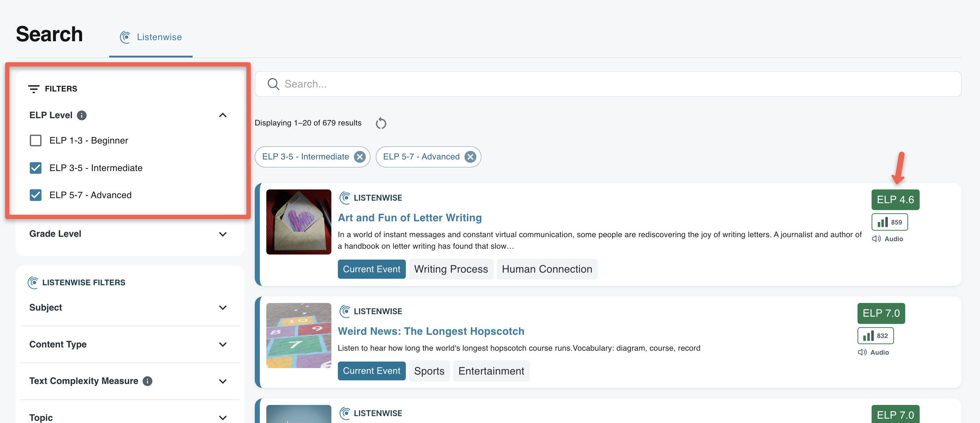Click the Audio icon on the hopscotch result
This screenshot has width=980, height=423.
point(862,352)
